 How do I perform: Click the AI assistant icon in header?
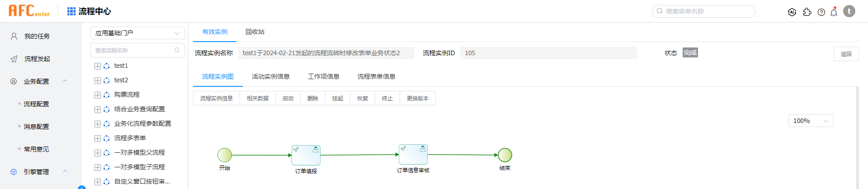pos(792,12)
